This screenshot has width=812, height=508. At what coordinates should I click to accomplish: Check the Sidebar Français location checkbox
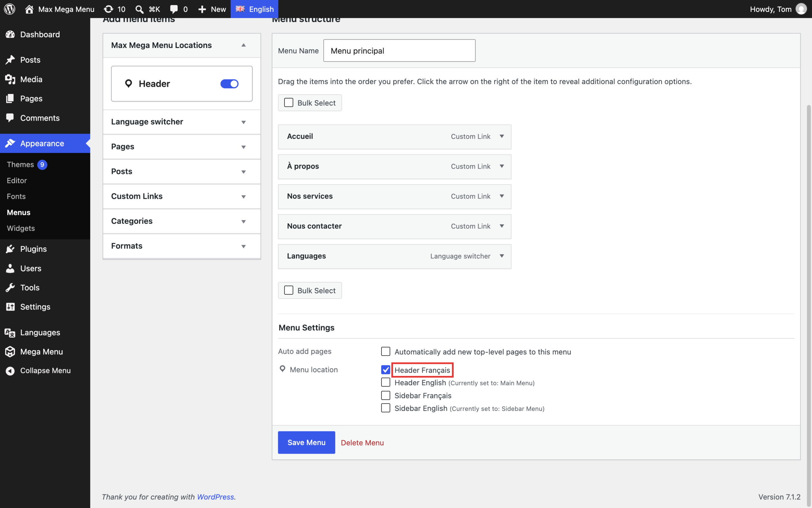pos(385,395)
